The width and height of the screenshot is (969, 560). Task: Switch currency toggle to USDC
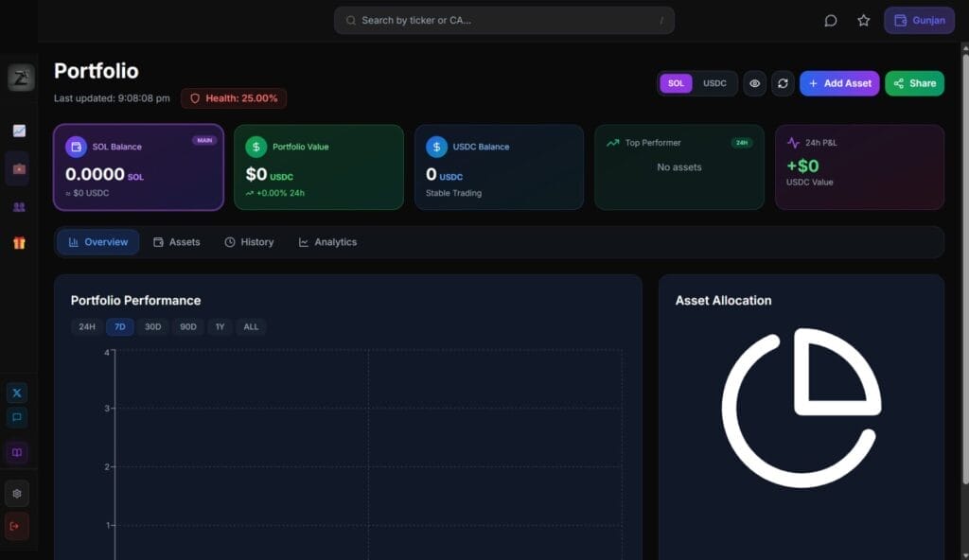714,83
